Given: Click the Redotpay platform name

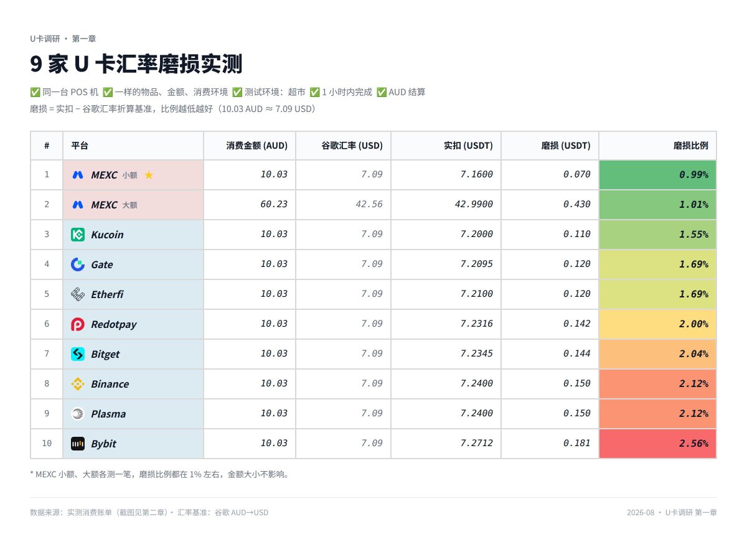Looking at the screenshot, I should [x=114, y=325].
